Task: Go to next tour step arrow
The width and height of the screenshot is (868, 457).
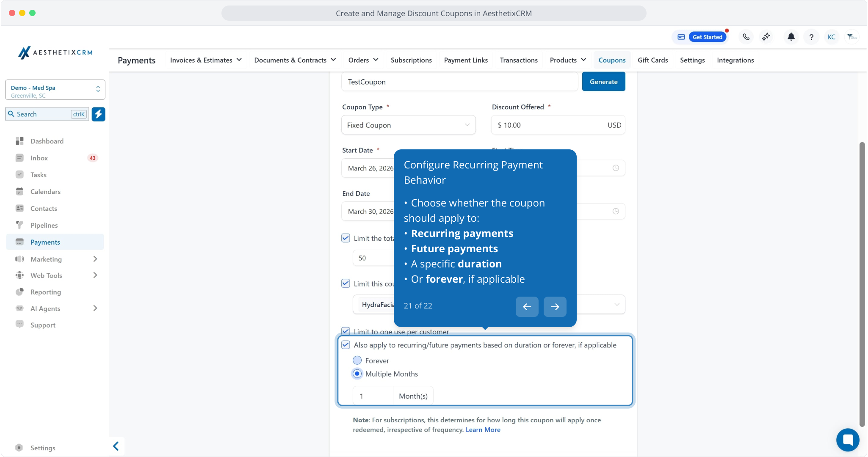Action: pyautogui.click(x=555, y=306)
